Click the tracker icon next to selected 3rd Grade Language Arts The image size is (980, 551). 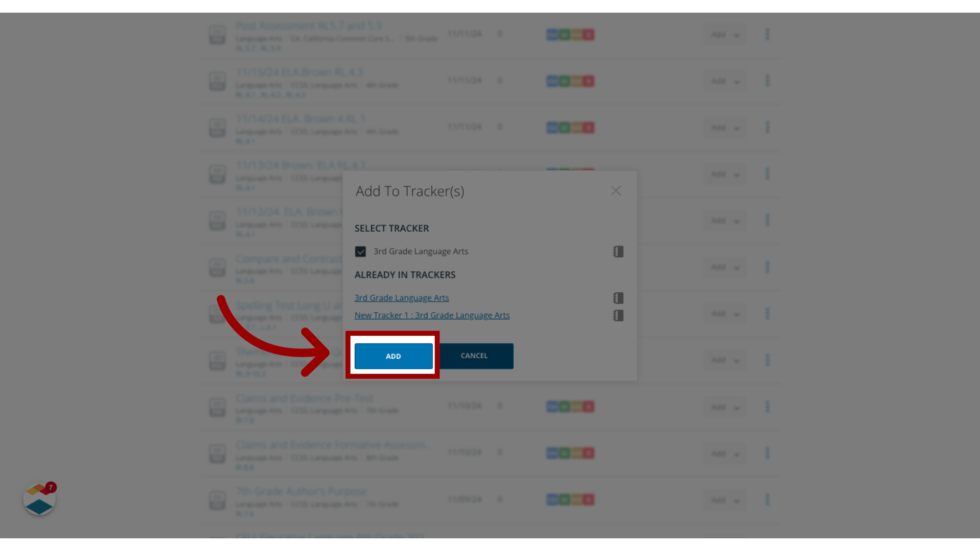point(619,252)
